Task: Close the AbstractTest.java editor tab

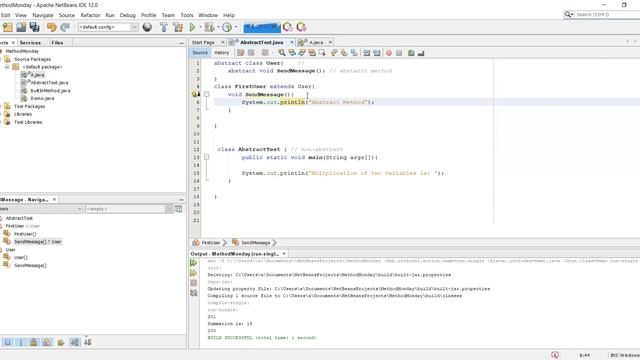Action: point(292,42)
